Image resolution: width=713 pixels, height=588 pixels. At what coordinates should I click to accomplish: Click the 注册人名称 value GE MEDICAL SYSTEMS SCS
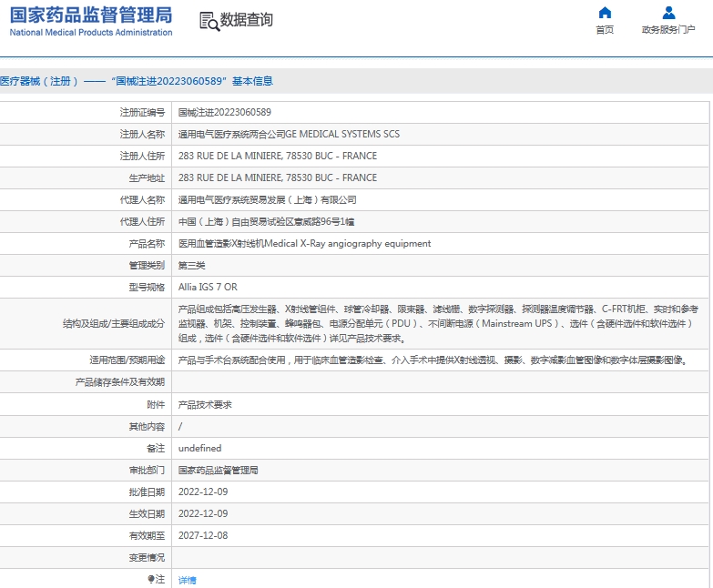click(289, 134)
